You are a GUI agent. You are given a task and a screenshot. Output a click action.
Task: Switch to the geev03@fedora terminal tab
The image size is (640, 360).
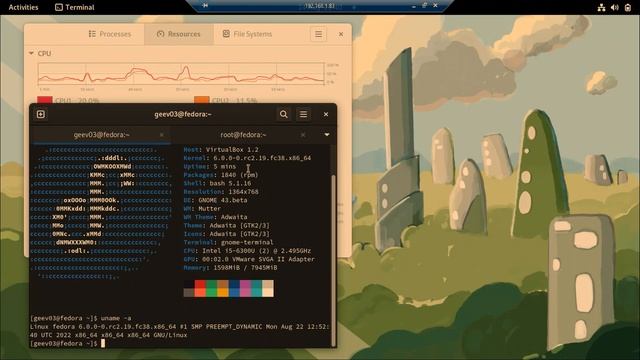(x=101, y=135)
